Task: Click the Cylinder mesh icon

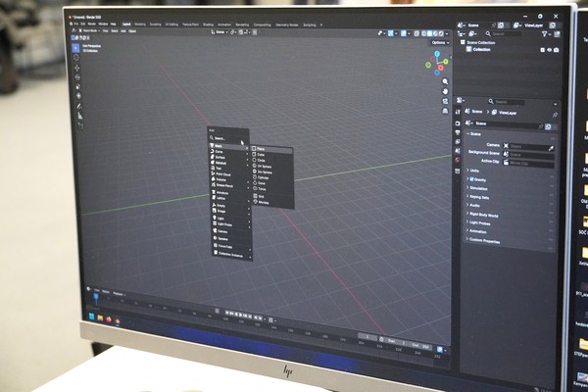Action: tap(253, 179)
